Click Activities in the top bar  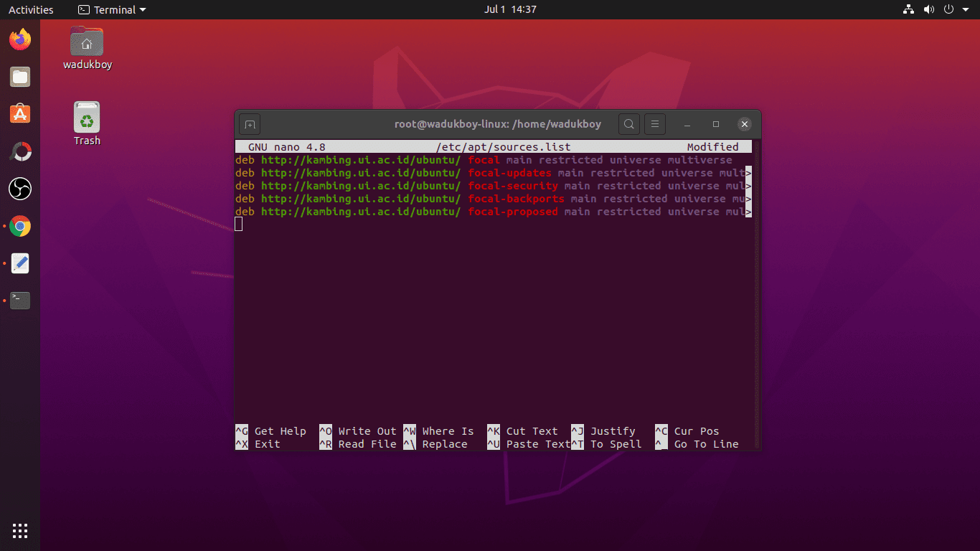31,9
